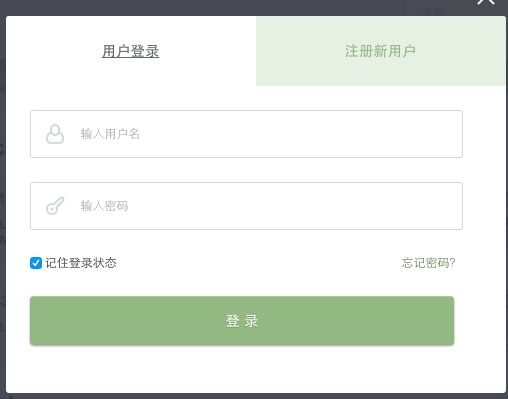508x399 pixels.
Task: Click the key icon in password field
Action: coord(55,206)
